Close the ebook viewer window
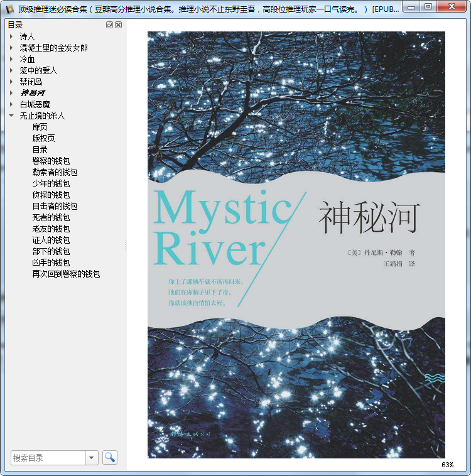The width and height of the screenshot is (471, 476). pos(452,7)
